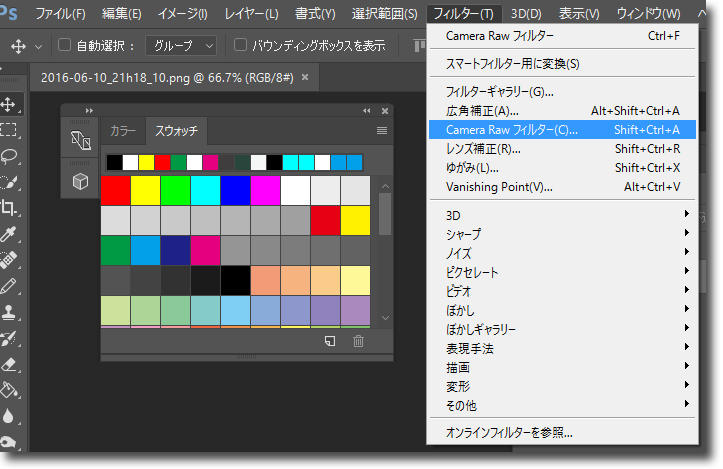Enable the 自動選択 checkbox
This screenshot has height=469, width=723.
coord(64,45)
